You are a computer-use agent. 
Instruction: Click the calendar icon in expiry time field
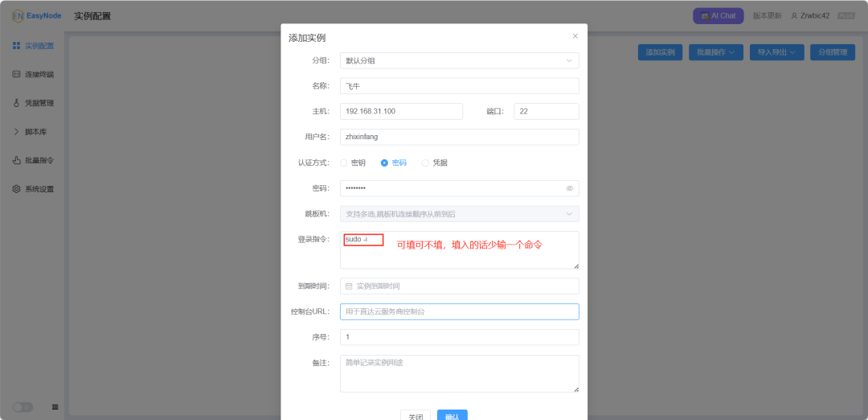point(349,286)
